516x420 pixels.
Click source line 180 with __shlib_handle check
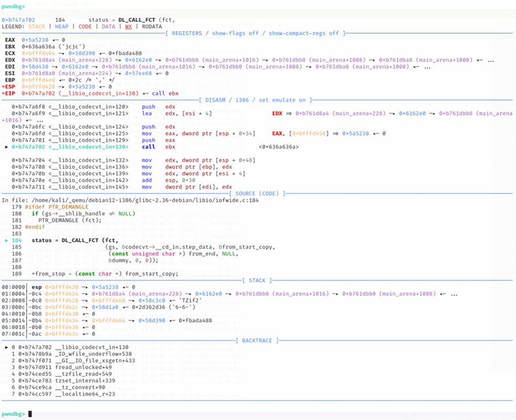(x=73, y=214)
